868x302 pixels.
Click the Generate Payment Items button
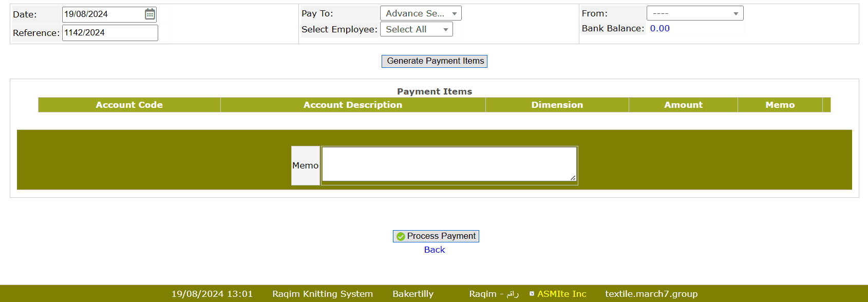[435, 61]
